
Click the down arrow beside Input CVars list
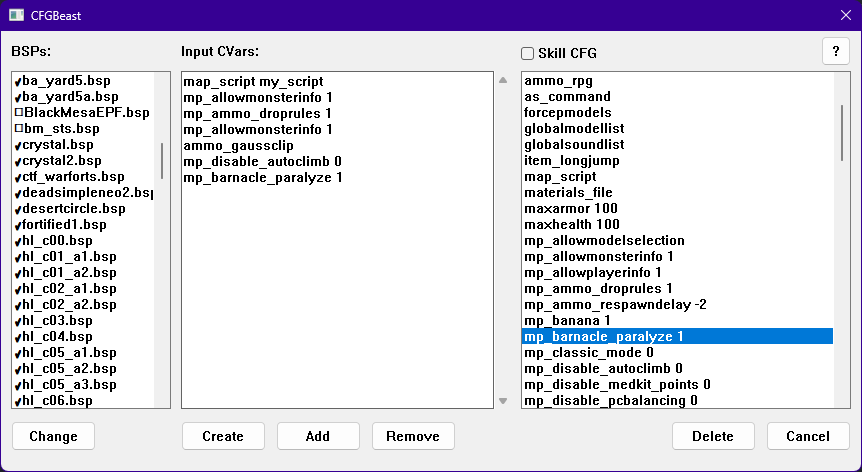(x=503, y=401)
